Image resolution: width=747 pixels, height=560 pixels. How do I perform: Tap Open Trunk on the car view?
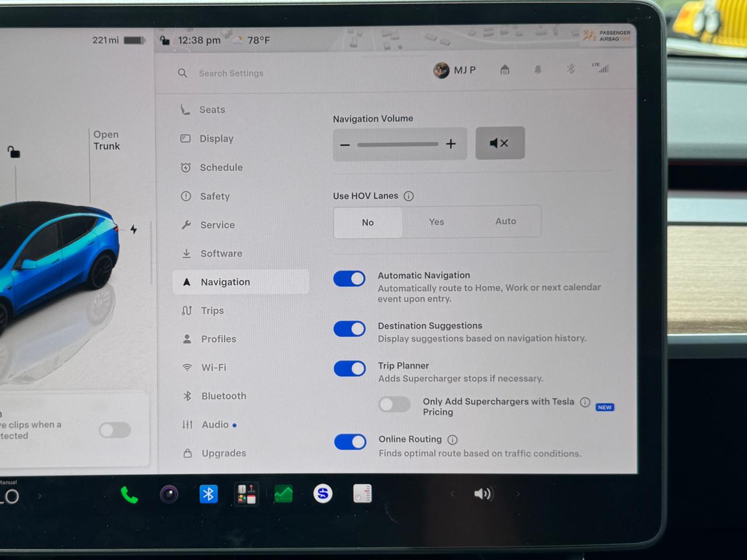point(107,141)
